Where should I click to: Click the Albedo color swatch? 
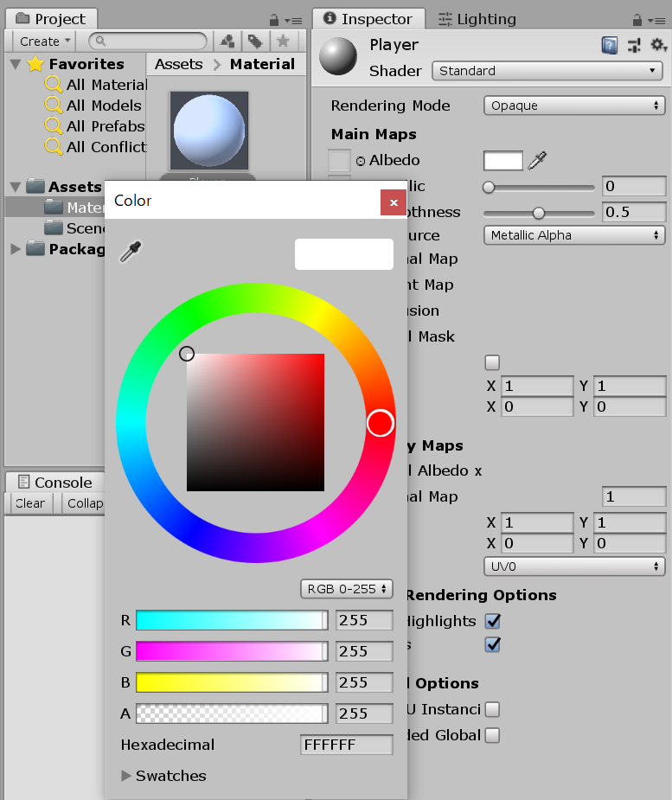click(503, 161)
